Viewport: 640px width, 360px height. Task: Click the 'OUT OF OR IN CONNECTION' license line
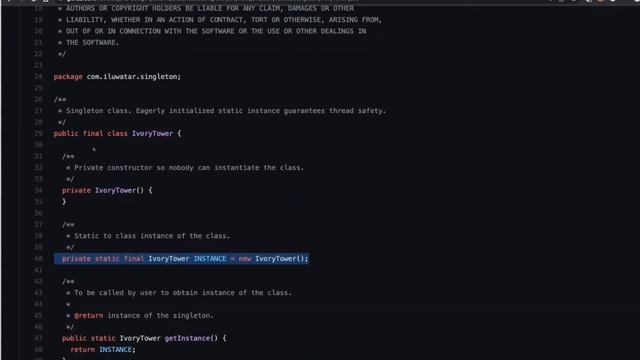(212, 31)
